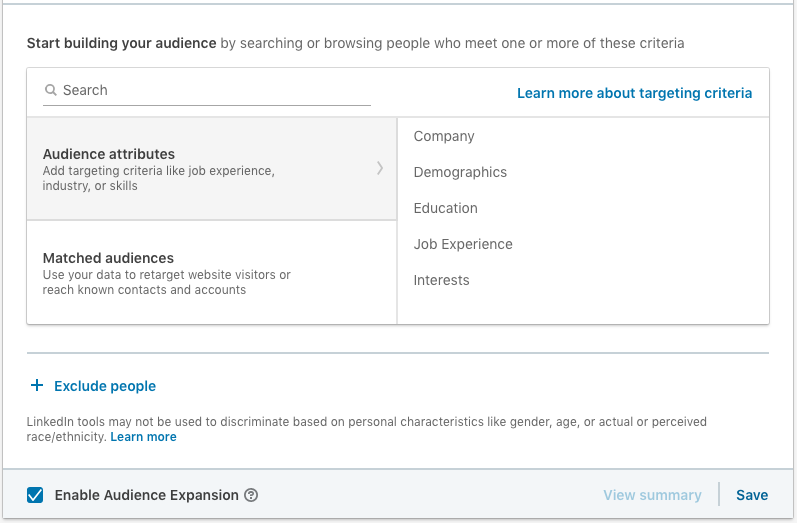This screenshot has width=797, height=523.
Task: Click the help icon next to Audience Expansion
Action: pos(251,495)
